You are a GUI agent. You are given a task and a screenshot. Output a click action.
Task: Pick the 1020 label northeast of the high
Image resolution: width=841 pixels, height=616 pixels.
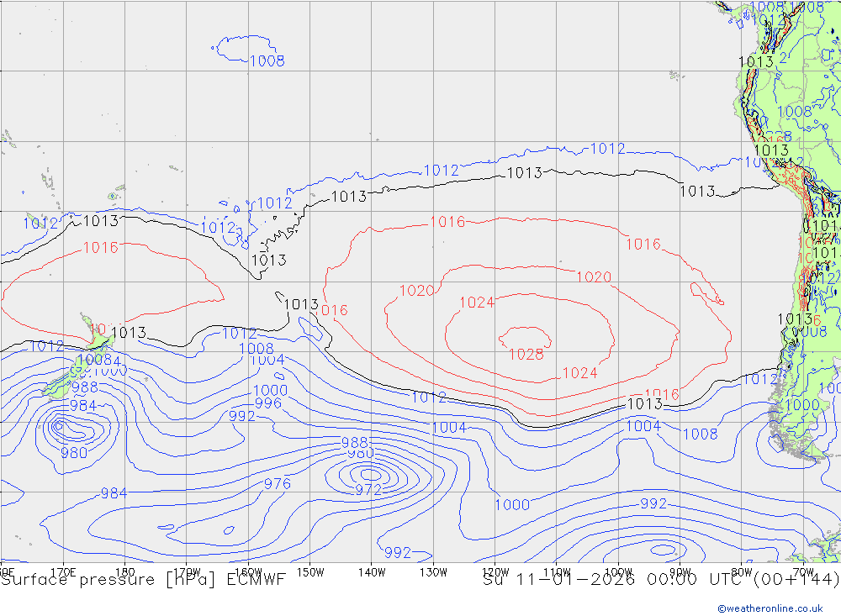tap(594, 276)
